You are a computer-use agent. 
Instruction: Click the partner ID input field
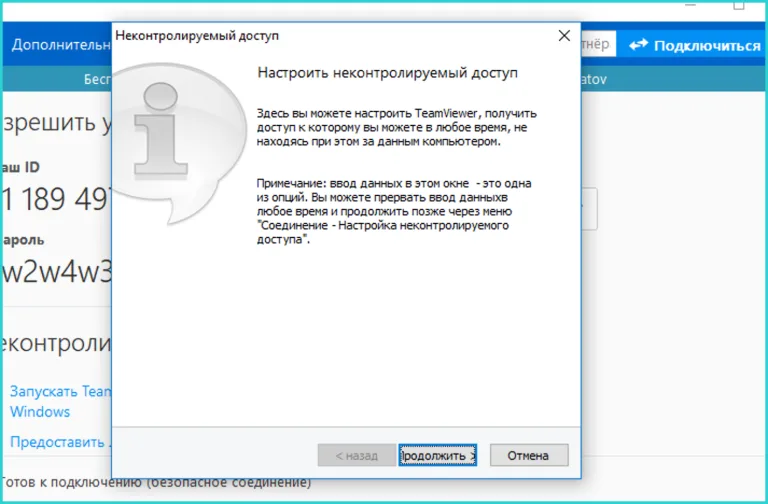[x=598, y=45]
